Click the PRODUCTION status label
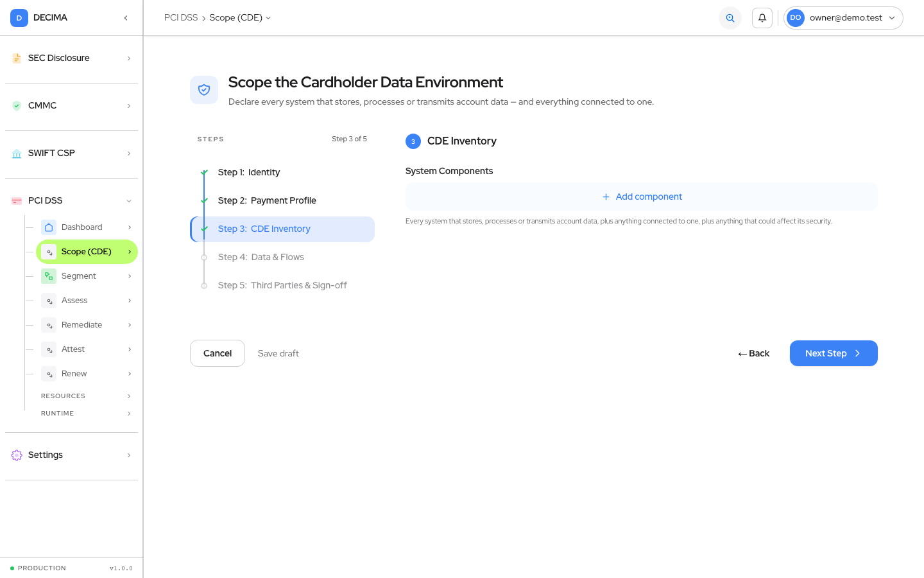The width and height of the screenshot is (924, 578). (x=42, y=568)
